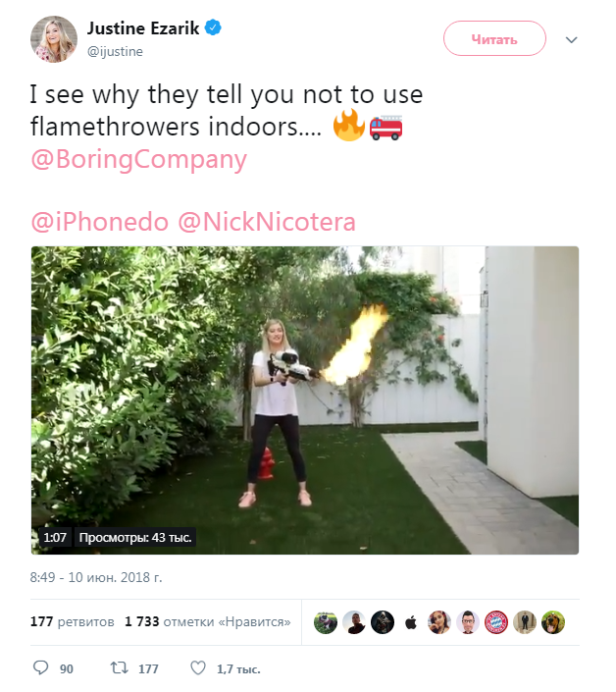Click the Apple logo liker avatar
The height and width of the screenshot is (692, 616).
411,622
